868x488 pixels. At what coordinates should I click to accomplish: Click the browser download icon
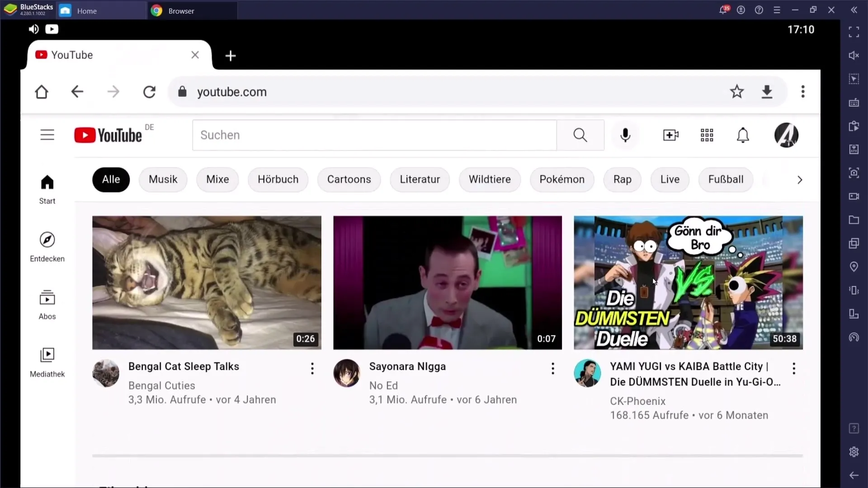[769, 92]
